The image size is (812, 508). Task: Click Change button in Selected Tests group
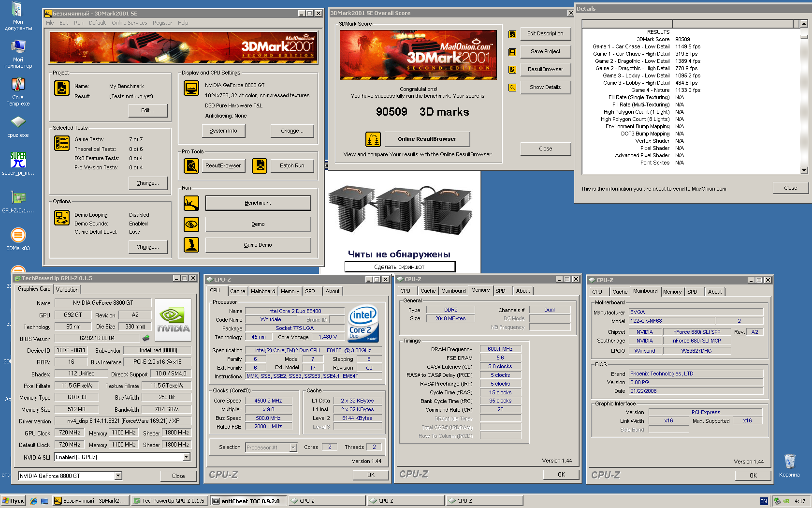coord(147,183)
